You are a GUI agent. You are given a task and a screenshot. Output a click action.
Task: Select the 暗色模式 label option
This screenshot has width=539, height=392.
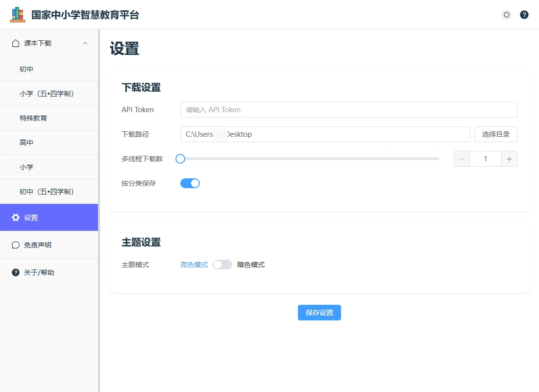[x=251, y=265]
